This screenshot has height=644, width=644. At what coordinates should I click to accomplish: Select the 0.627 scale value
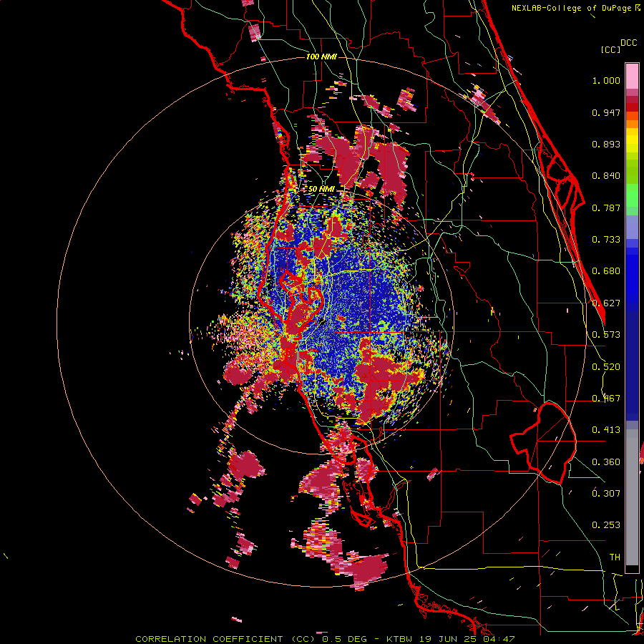coord(606,303)
